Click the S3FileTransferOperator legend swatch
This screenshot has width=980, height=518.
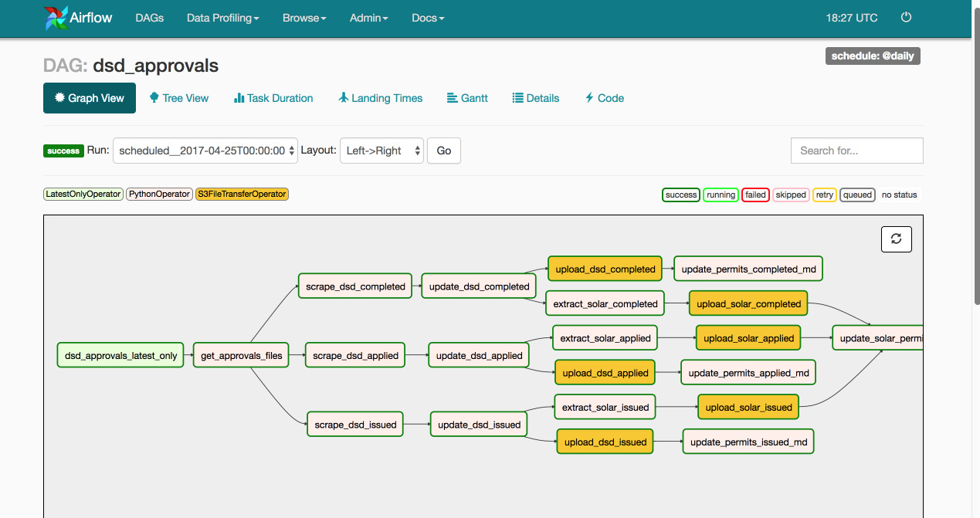tap(242, 195)
